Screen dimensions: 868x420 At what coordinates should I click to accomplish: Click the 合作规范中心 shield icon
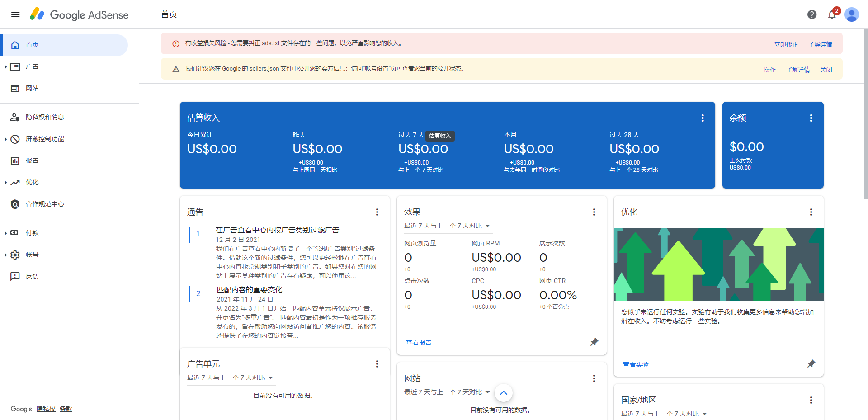coord(15,204)
